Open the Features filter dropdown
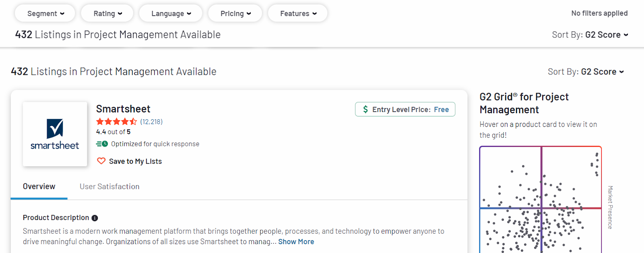The width and height of the screenshot is (644, 253). pos(297,13)
